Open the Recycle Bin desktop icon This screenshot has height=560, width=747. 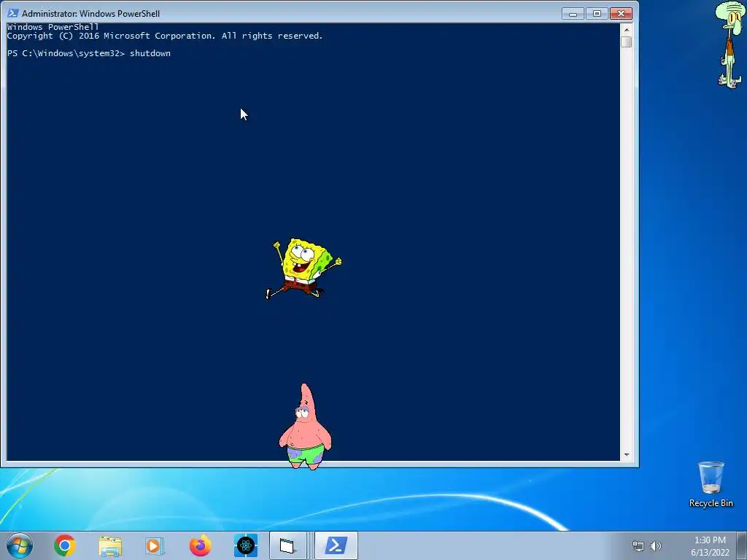[711, 484]
